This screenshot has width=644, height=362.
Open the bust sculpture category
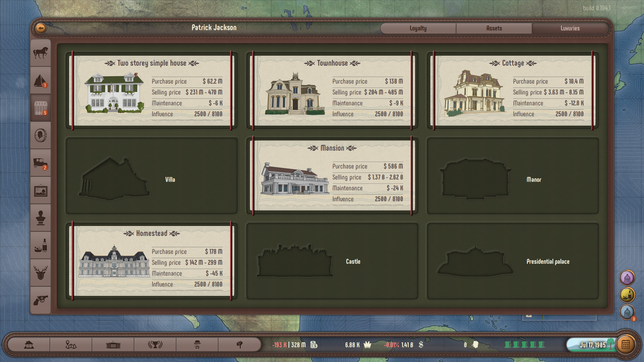pyautogui.click(x=41, y=218)
